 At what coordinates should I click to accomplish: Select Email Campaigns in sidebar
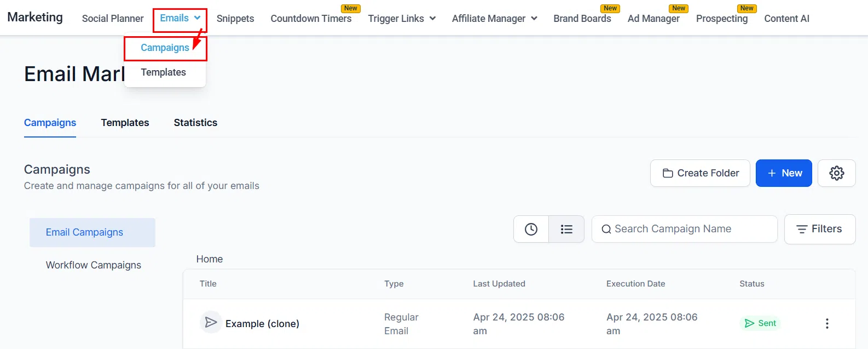pyautogui.click(x=92, y=232)
